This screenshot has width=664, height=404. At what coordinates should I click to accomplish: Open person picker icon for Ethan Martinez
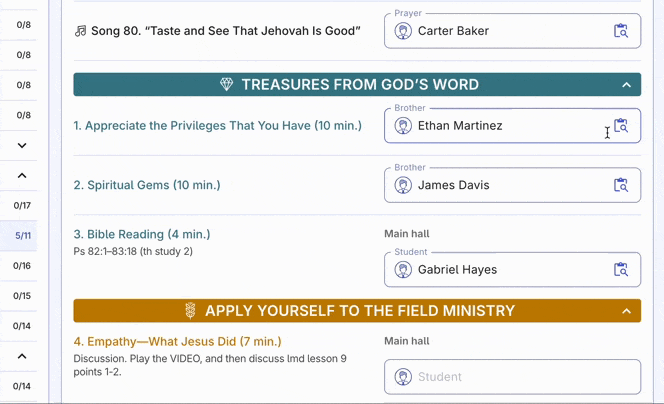(x=621, y=126)
